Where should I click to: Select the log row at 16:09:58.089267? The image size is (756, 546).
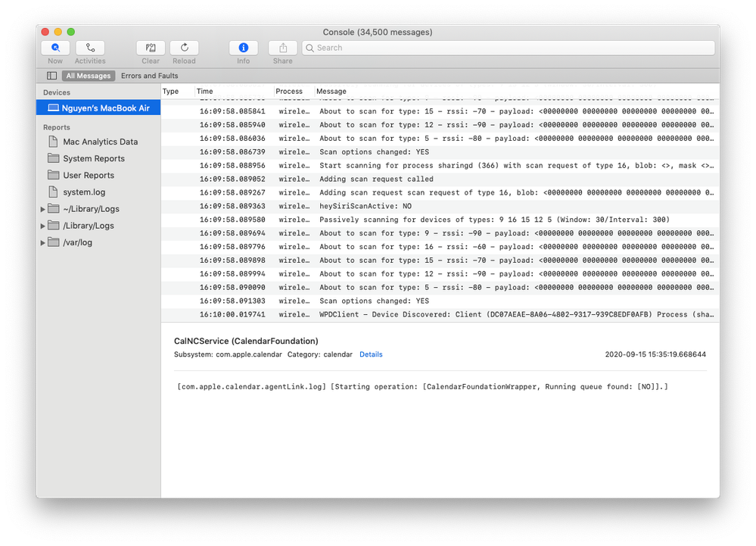[x=440, y=192]
